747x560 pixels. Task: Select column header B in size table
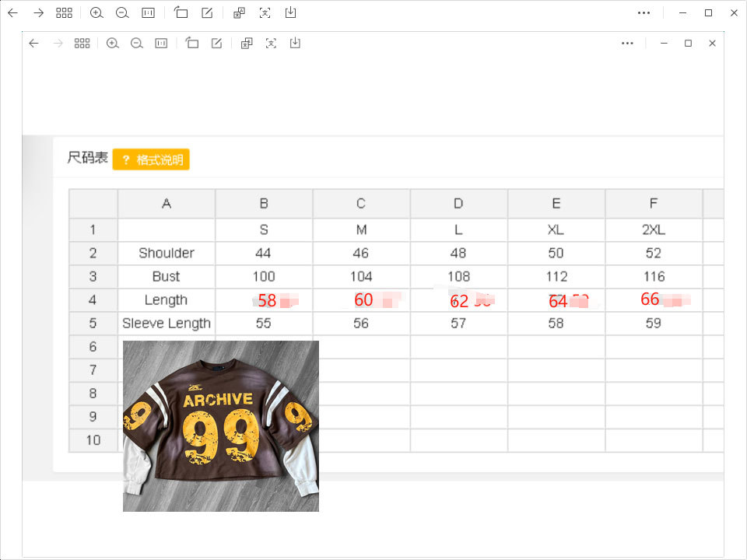(264, 204)
